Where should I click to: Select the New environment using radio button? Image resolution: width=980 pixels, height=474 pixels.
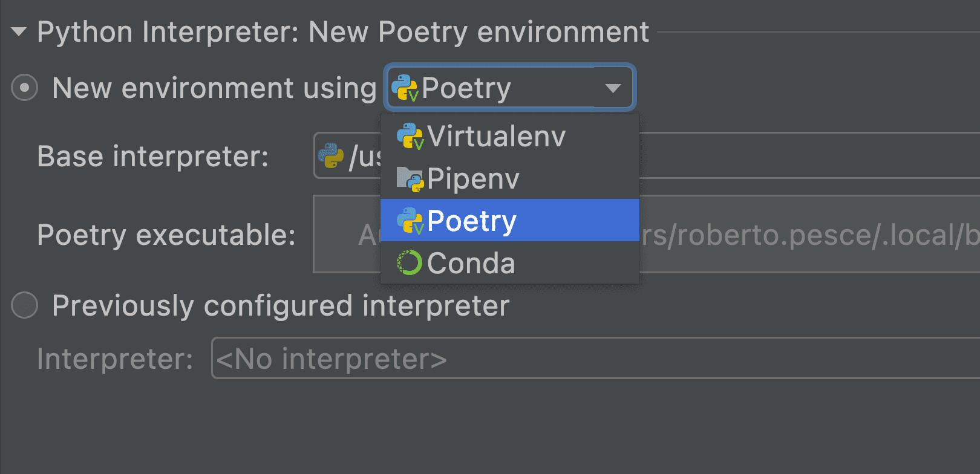pyautogui.click(x=25, y=88)
